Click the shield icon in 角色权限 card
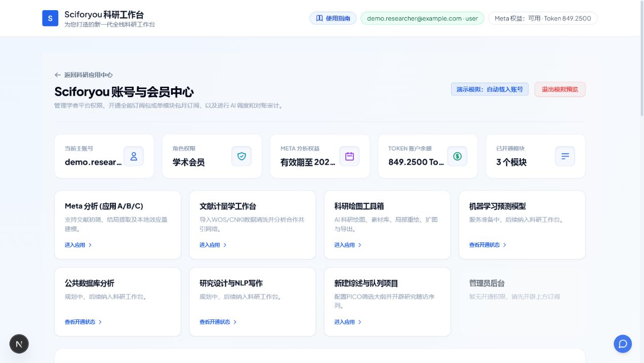Screen dimensions: 644x363 241,156
